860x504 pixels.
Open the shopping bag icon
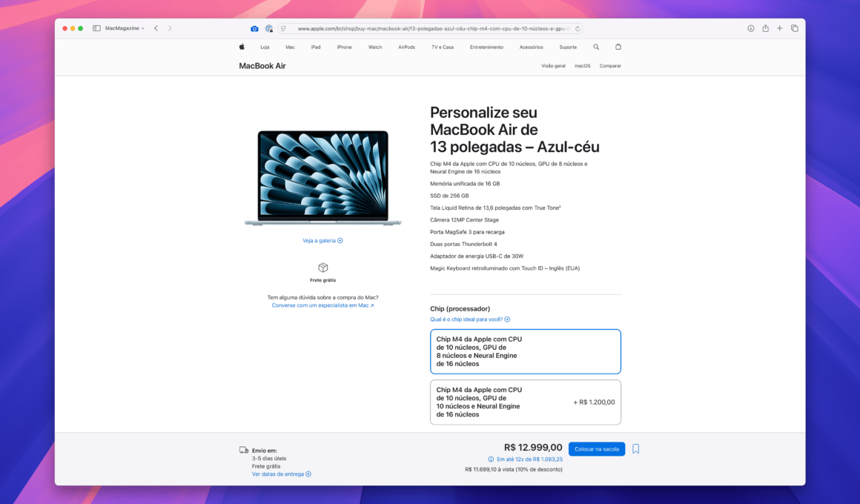618,47
